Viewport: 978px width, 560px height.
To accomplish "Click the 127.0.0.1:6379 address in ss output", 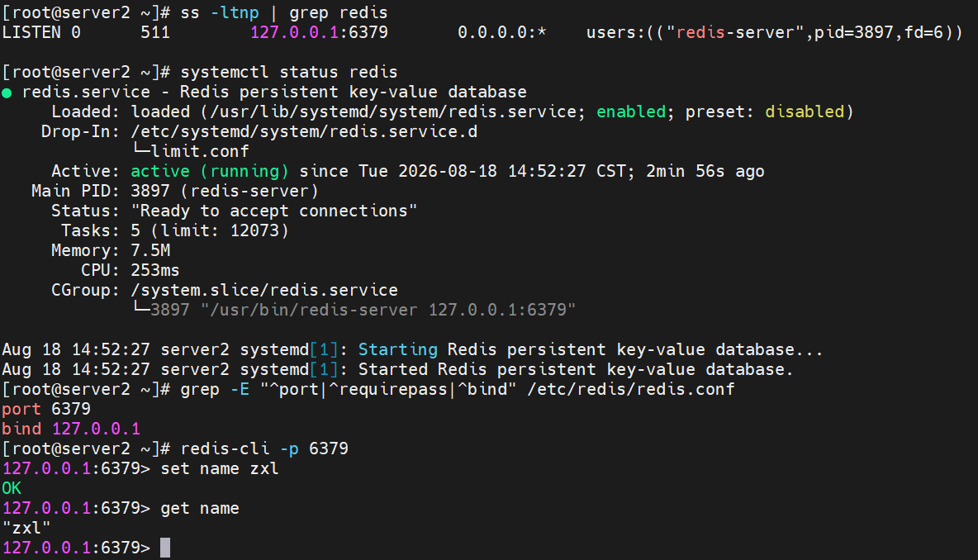I will click(x=320, y=32).
